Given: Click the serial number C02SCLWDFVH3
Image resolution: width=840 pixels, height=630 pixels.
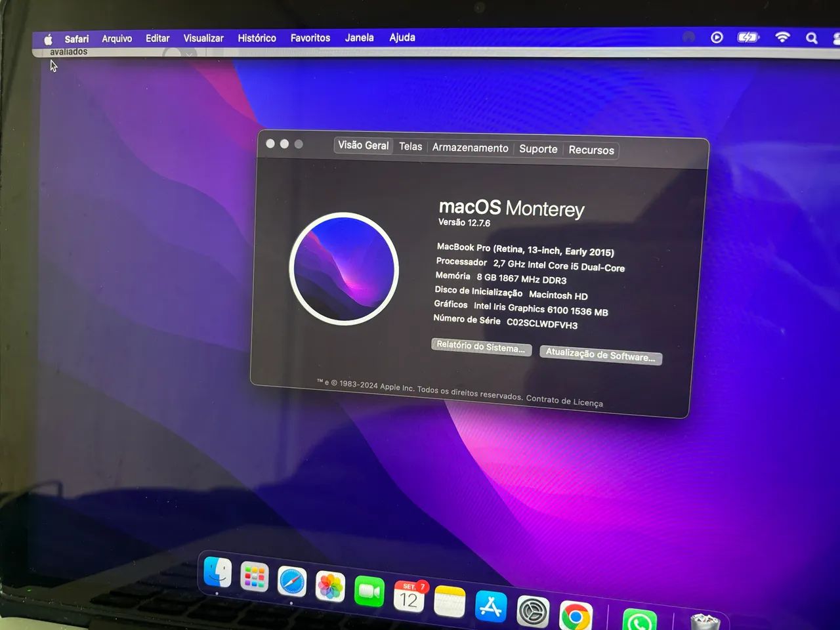Looking at the screenshot, I should pyautogui.click(x=542, y=324).
